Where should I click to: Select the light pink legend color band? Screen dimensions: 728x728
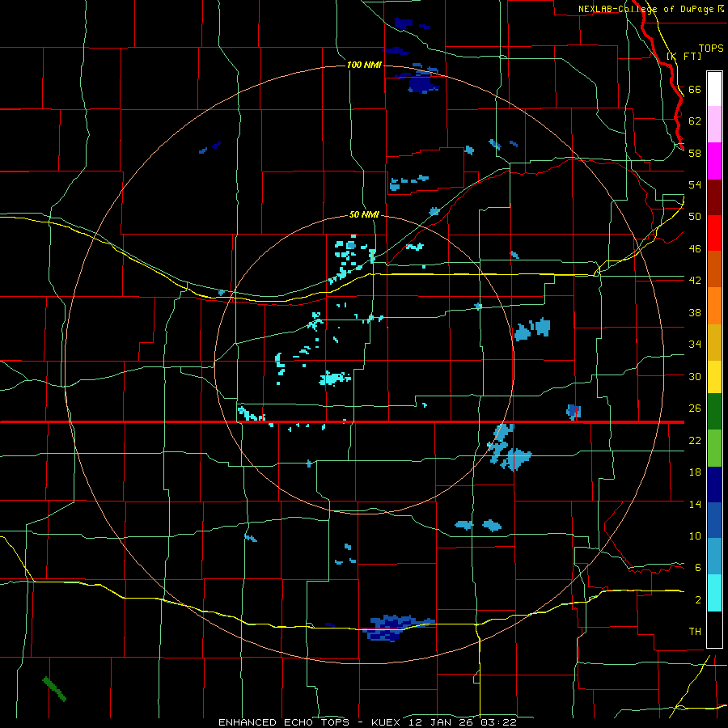714,124
